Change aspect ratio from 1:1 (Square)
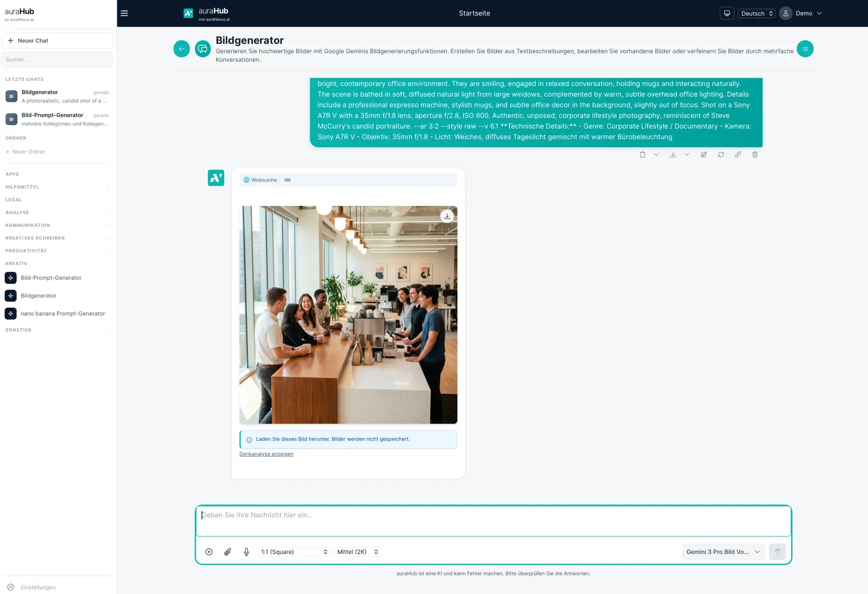Viewport: 868px width, 594px height. (293, 552)
